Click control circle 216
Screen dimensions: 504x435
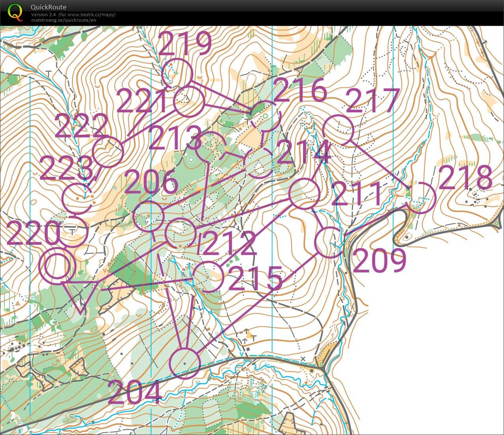(x=265, y=116)
